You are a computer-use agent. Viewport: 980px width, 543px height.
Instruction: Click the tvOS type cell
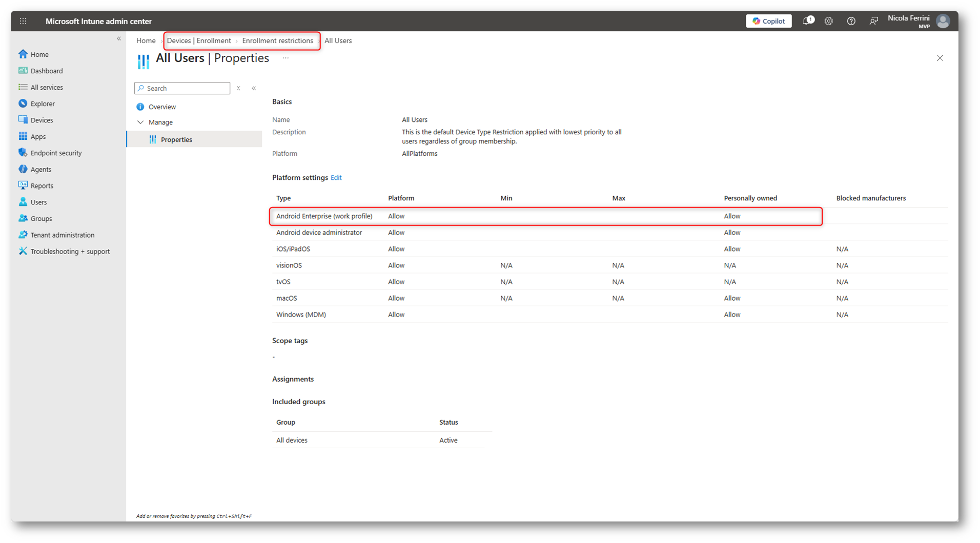[x=283, y=282]
